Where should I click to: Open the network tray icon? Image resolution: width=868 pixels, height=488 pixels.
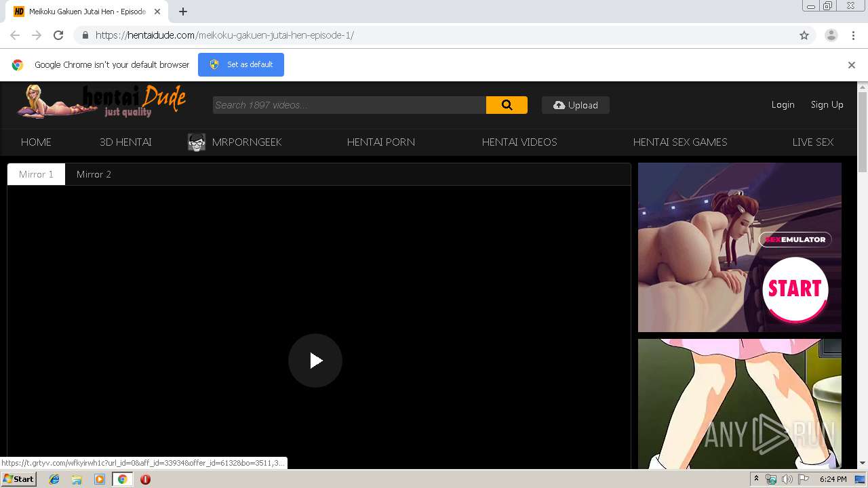pos(771,479)
